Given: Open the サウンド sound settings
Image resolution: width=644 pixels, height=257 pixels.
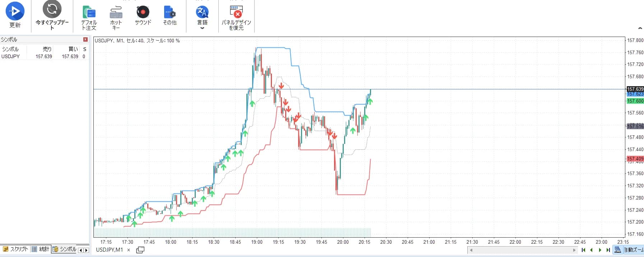Looking at the screenshot, I should pos(143,16).
